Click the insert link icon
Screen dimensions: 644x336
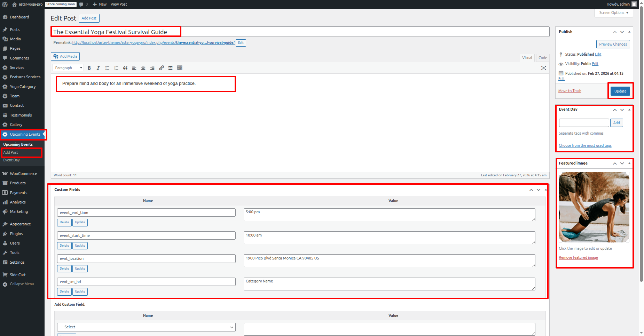pos(162,68)
